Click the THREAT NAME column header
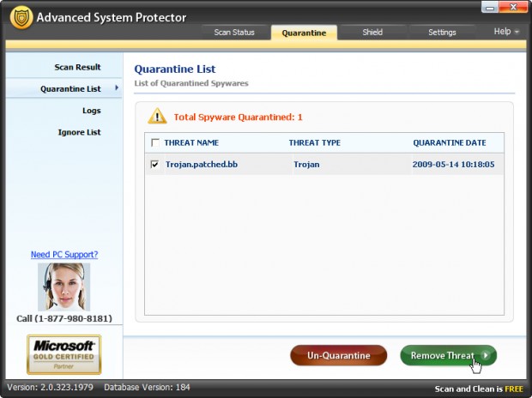 point(191,143)
